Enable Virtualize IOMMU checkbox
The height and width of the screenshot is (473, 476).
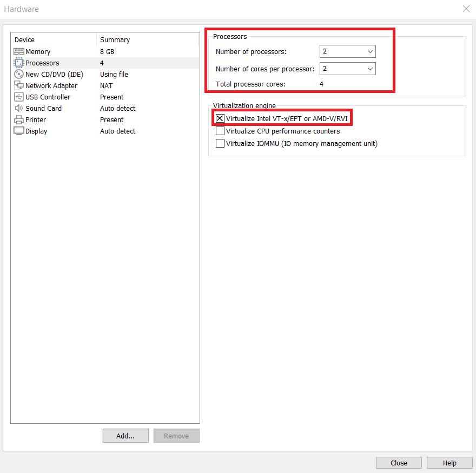[220, 143]
